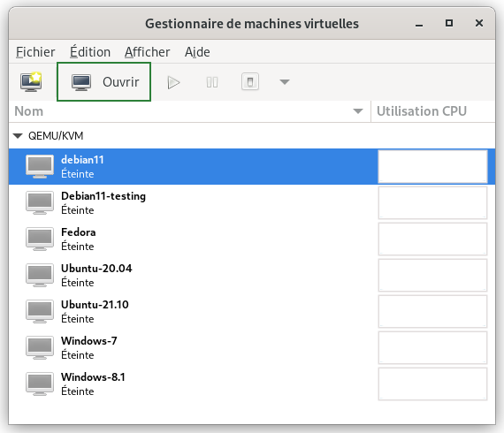
Task: Minimize the virtual machine manager window
Action: pyautogui.click(x=419, y=24)
